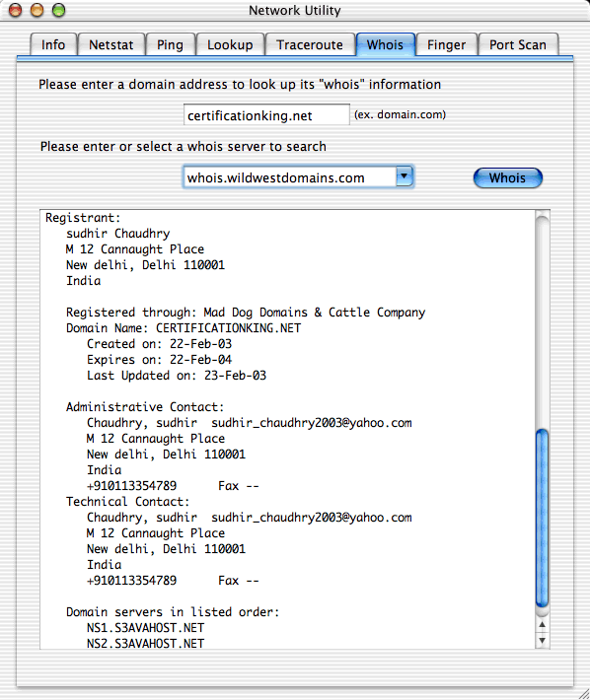This screenshot has height=700, width=590.
Task: Click the whois server combo box text
Action: pos(289,177)
